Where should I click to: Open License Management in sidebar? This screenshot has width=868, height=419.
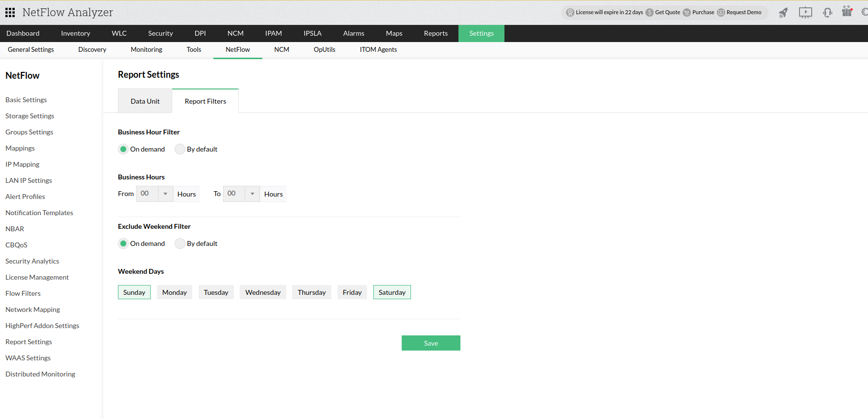[x=37, y=277]
